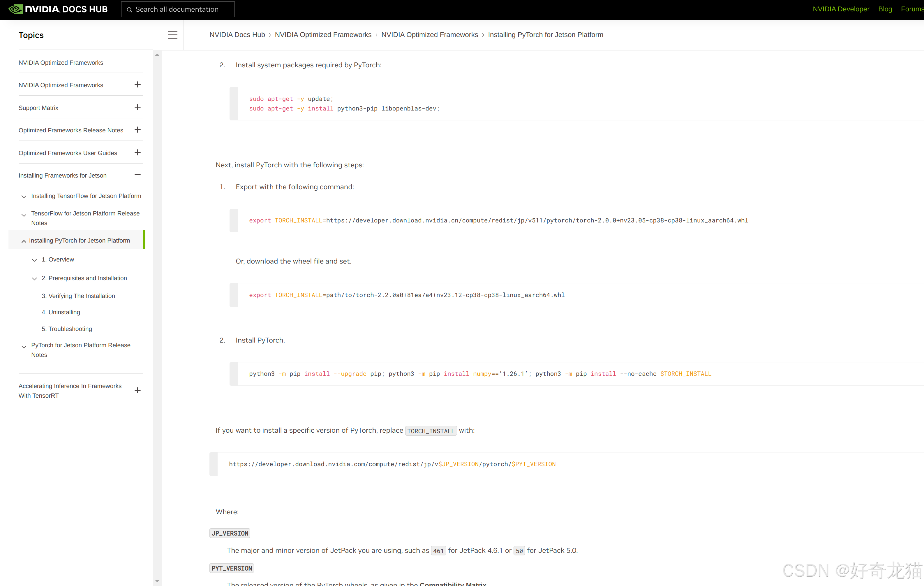
Task: Expand TensorFlow for Jetson Release Notes chevron
Action: coord(24,215)
